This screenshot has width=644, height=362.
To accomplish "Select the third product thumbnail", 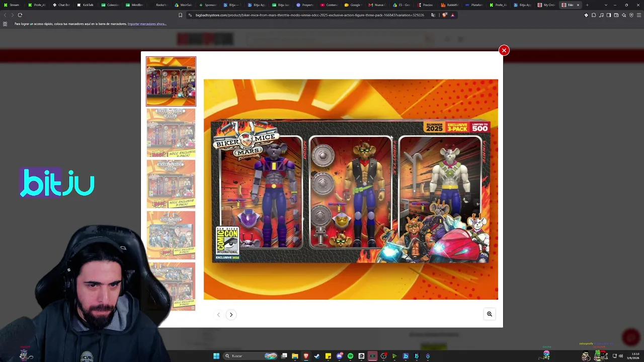I will [171, 184].
